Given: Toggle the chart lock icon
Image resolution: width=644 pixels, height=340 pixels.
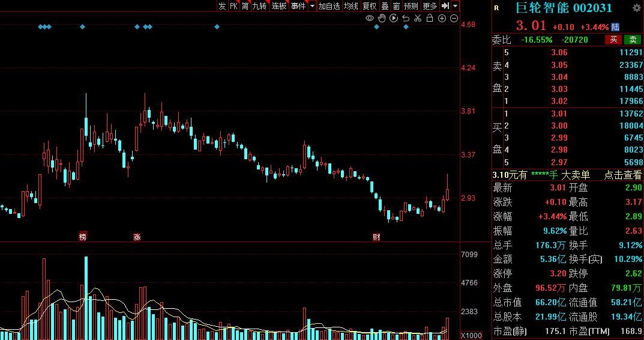Looking at the screenshot, I should point(430,18).
